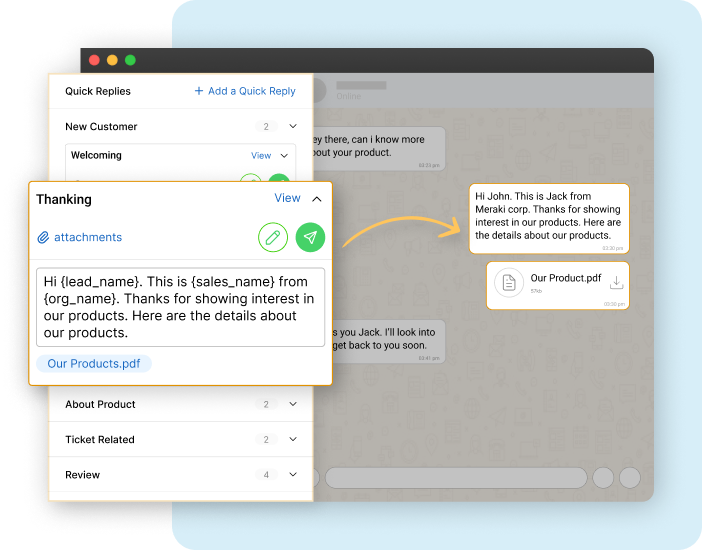This screenshot has height=550, width=702.
Task: Click the chat message input bar
Action: pyautogui.click(x=455, y=477)
